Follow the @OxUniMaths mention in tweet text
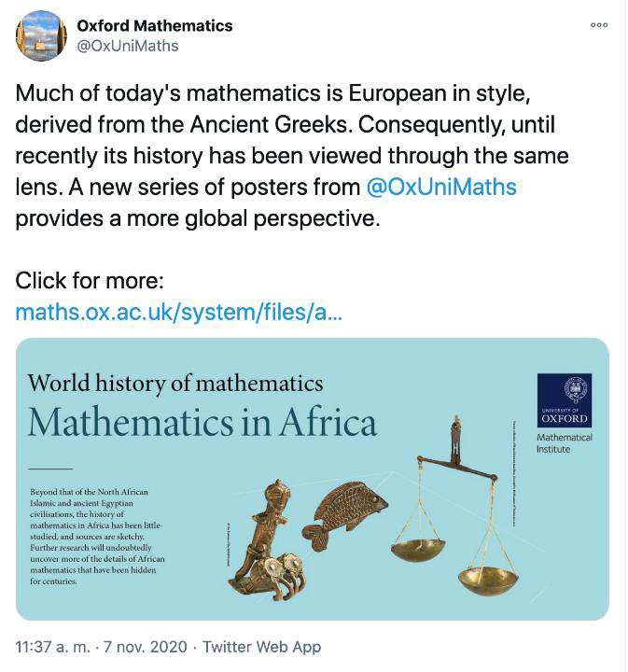 441,187
